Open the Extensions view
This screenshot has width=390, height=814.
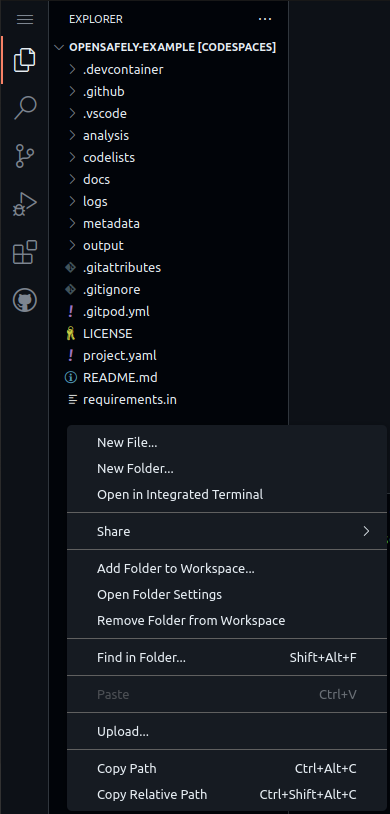point(25,252)
